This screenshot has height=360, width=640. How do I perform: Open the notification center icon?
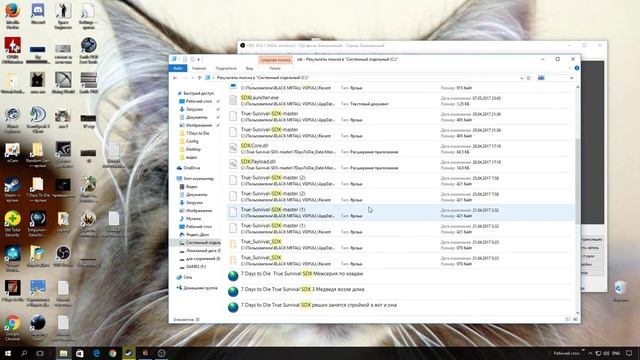(629, 353)
